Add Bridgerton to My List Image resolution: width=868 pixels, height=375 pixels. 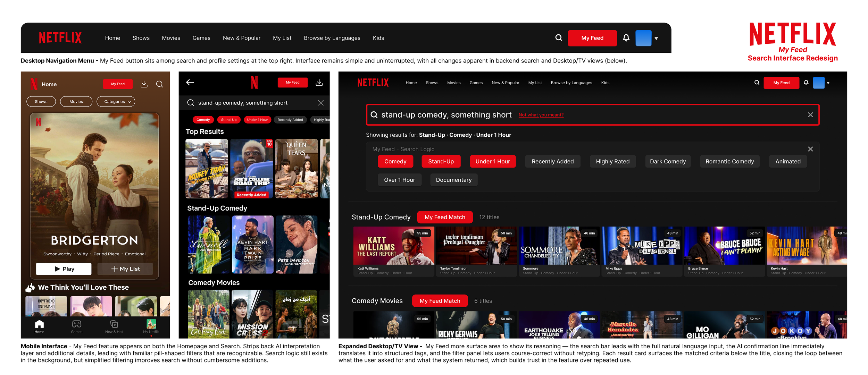[125, 269]
